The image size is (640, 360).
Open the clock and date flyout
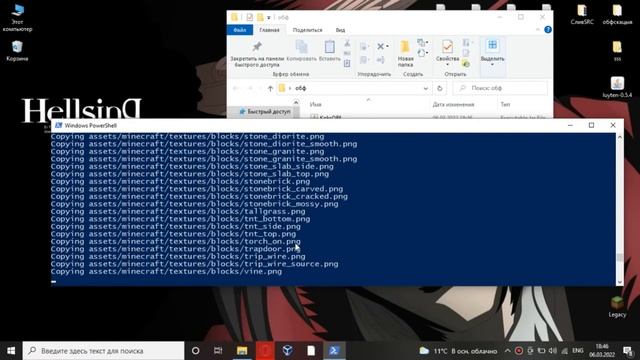tap(602, 351)
